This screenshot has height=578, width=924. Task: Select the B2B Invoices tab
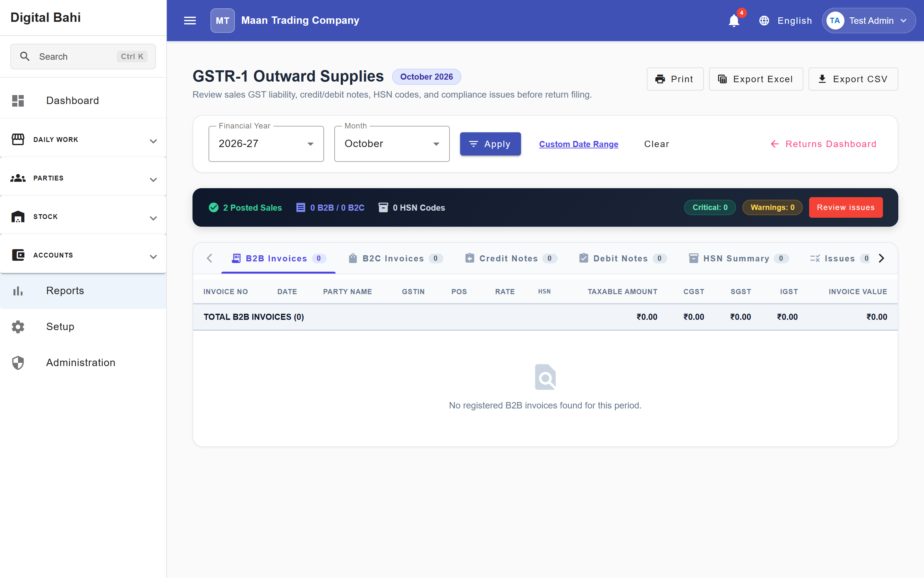tap(278, 258)
